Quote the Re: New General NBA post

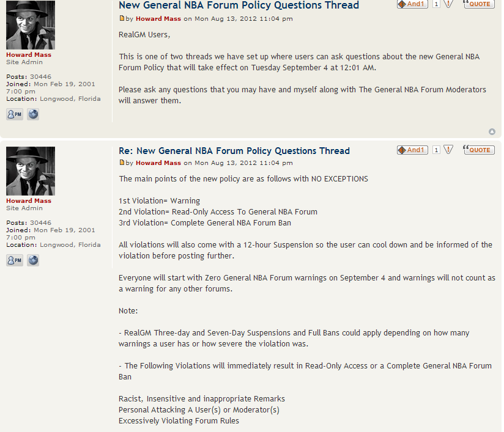[x=478, y=150]
